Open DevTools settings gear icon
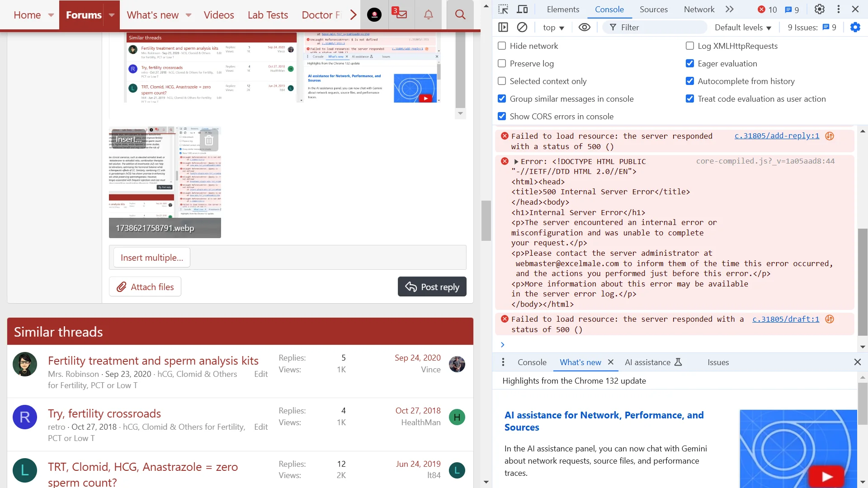This screenshot has height=488, width=868. (820, 9)
